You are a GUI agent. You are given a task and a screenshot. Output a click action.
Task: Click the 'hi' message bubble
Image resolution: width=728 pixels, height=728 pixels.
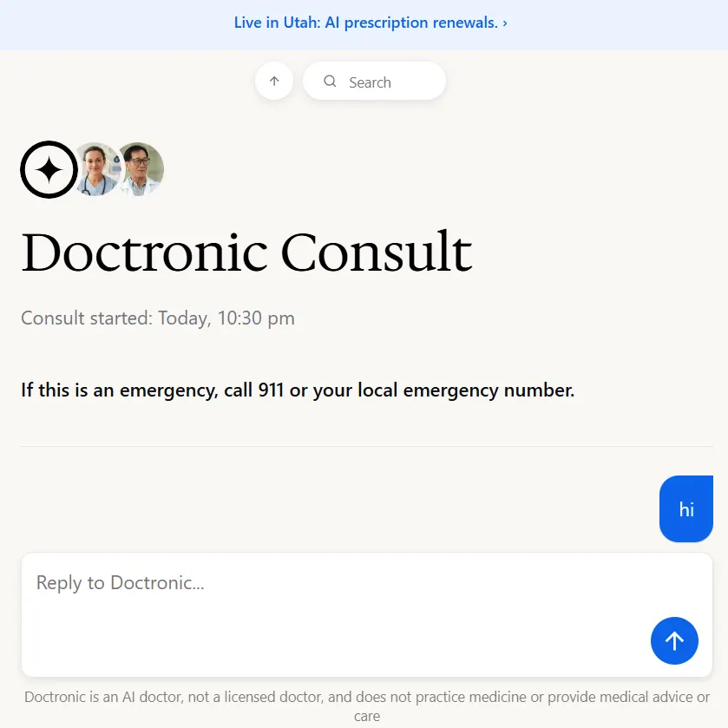coord(686,509)
